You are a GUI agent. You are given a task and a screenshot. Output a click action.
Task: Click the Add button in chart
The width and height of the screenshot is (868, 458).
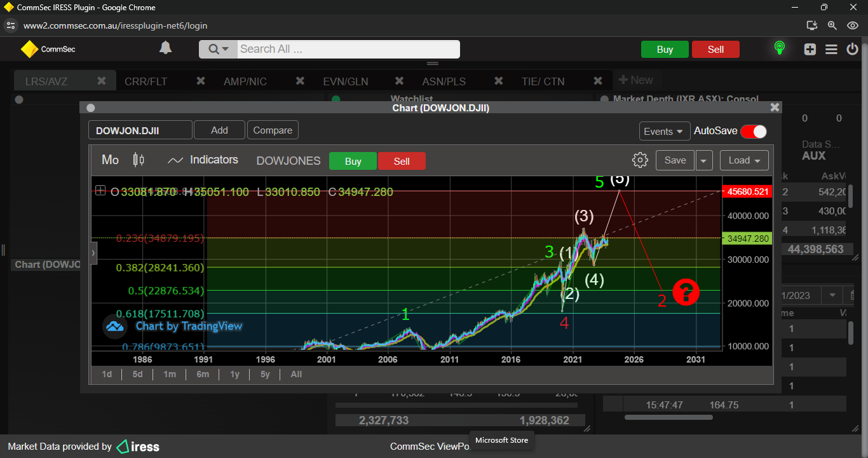tap(219, 130)
